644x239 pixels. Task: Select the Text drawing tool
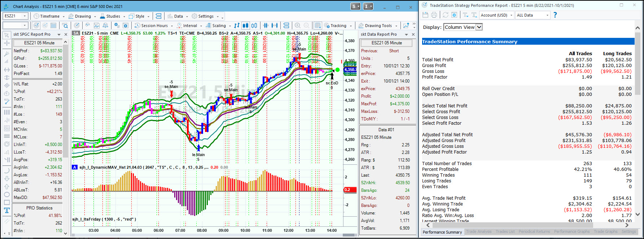click(x=6, y=211)
